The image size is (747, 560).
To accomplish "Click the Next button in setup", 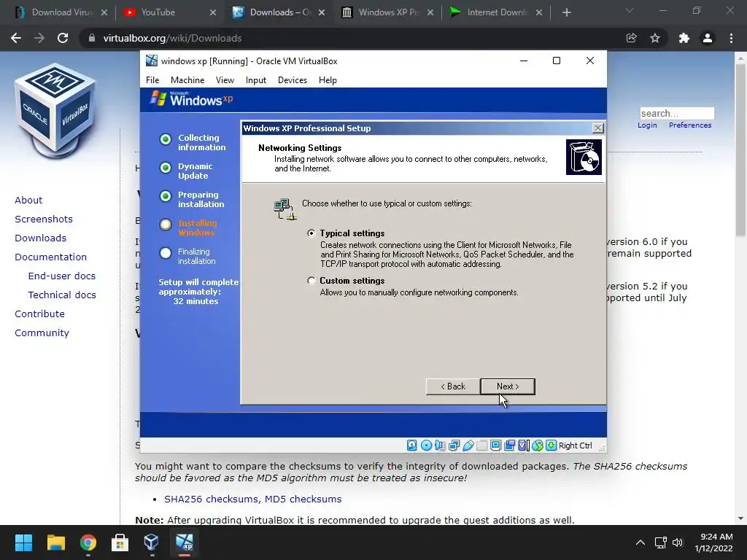I will pyautogui.click(x=508, y=386).
